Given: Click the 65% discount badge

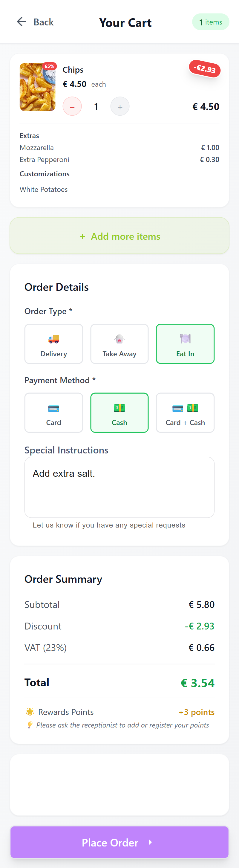Looking at the screenshot, I should click(50, 66).
